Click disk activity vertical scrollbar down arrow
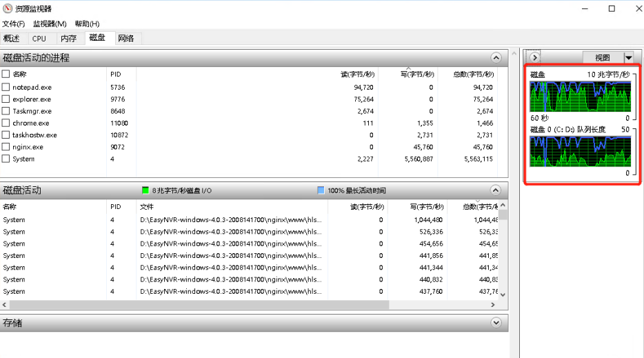Viewport: 644px width, 358px height. [x=503, y=295]
